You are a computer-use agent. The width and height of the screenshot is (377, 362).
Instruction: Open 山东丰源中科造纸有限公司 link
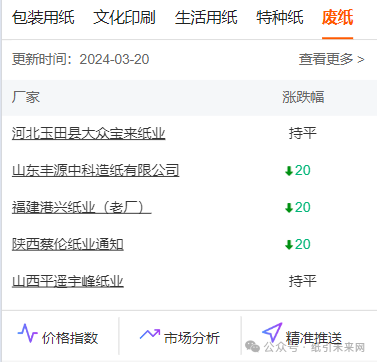pyautogui.click(x=96, y=170)
